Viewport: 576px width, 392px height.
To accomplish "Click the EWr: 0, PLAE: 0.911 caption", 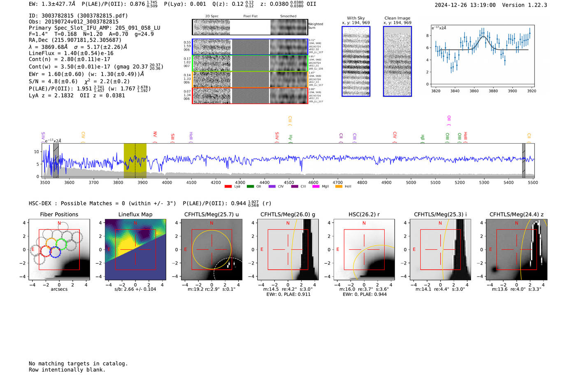I will coord(288,294).
